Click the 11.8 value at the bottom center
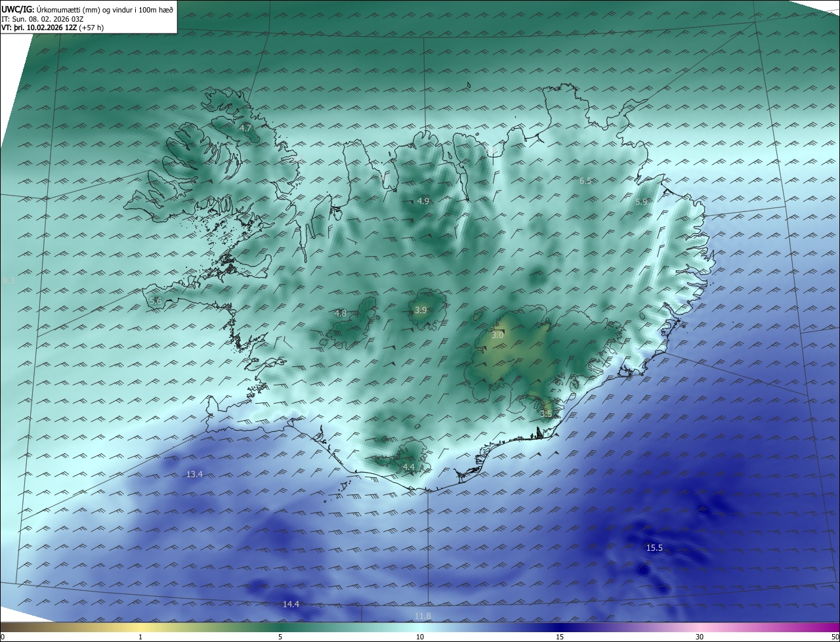Image resolution: width=840 pixels, height=642 pixels. [x=423, y=616]
